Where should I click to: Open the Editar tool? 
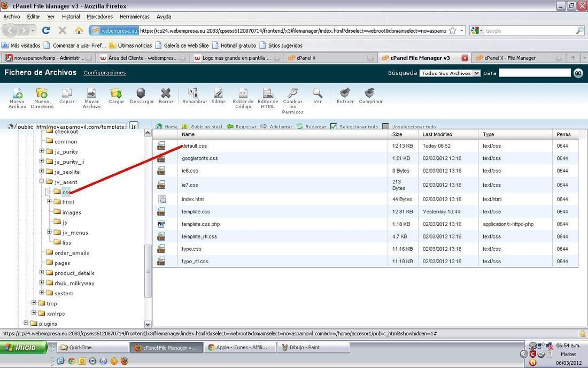(218, 93)
